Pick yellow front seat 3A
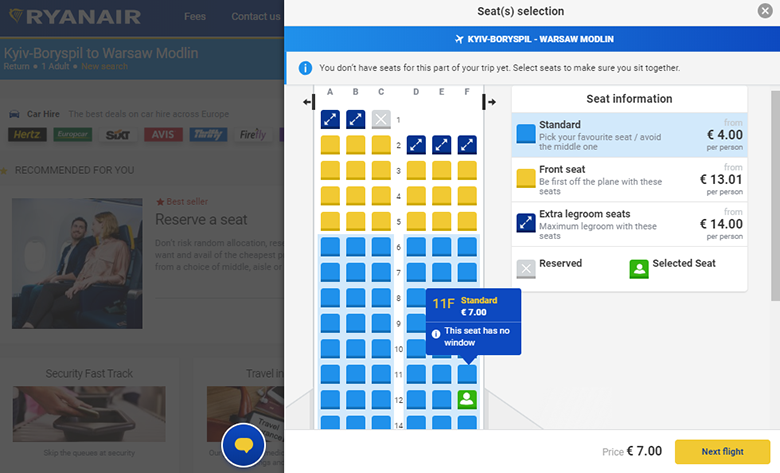Image resolution: width=780 pixels, height=473 pixels. click(x=330, y=171)
